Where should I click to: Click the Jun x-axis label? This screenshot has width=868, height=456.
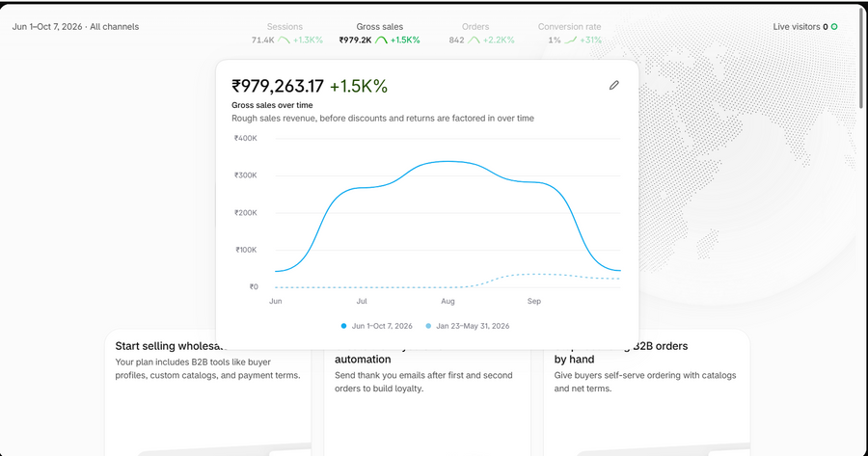tap(275, 301)
